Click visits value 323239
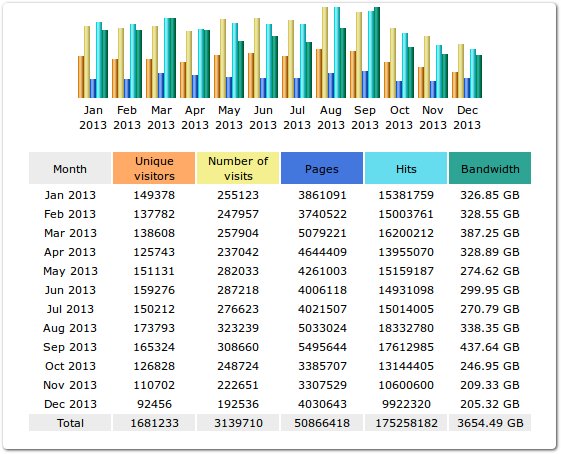 click(x=238, y=328)
